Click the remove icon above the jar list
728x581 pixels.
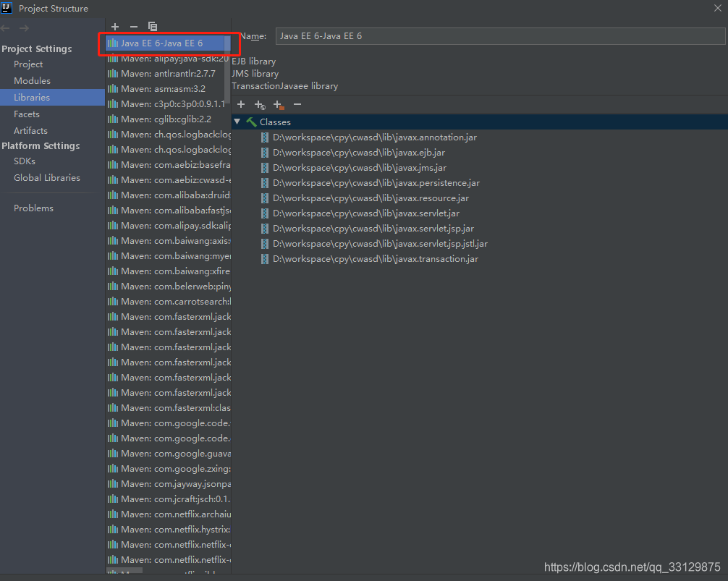pos(297,104)
